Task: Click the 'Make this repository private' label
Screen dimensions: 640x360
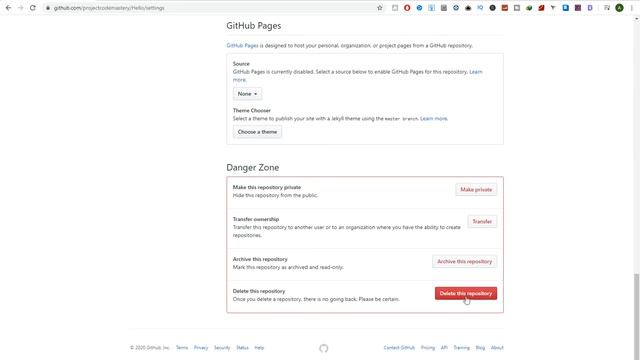Action: coord(267,187)
